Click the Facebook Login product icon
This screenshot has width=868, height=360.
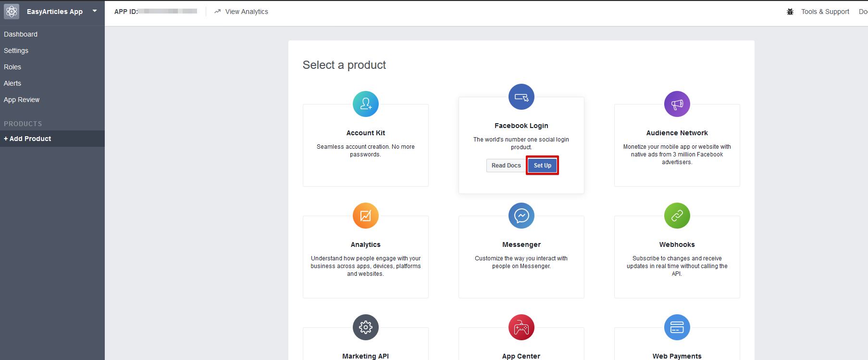pyautogui.click(x=521, y=97)
